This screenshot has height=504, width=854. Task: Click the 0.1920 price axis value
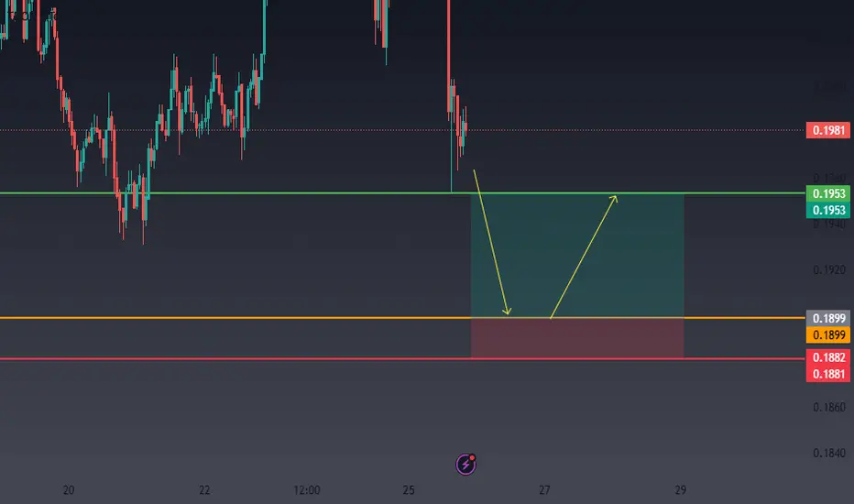pyautogui.click(x=829, y=269)
